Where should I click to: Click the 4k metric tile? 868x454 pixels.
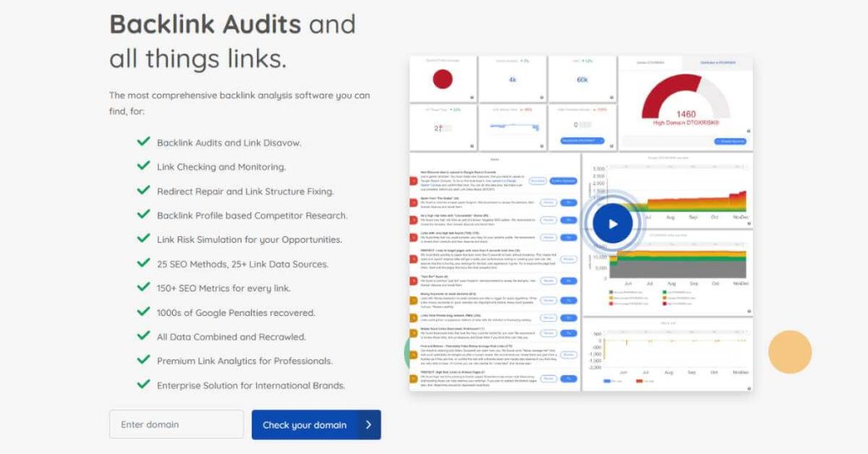(512, 80)
